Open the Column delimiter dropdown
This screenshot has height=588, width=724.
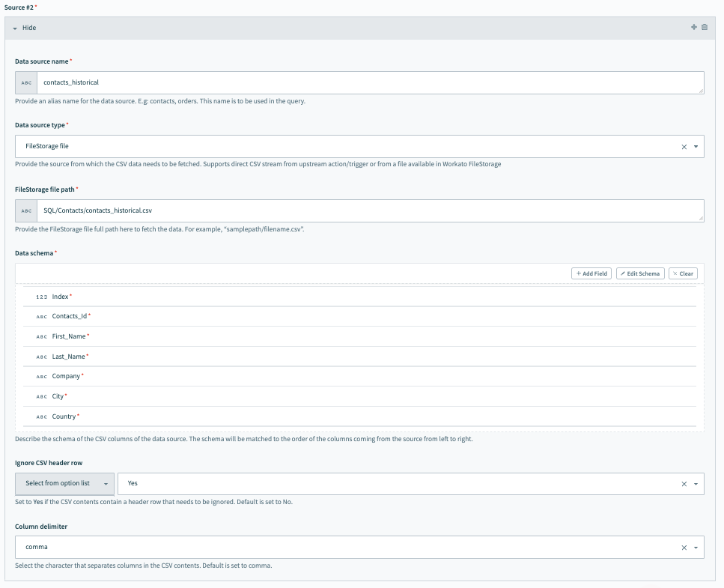coord(696,548)
